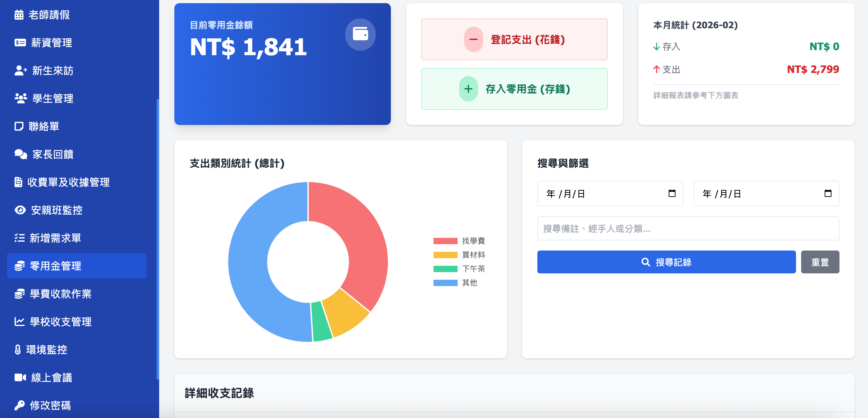The image size is (868, 418).
Task: Click the thermometer icon beside 環境監控
Action: 18,349
